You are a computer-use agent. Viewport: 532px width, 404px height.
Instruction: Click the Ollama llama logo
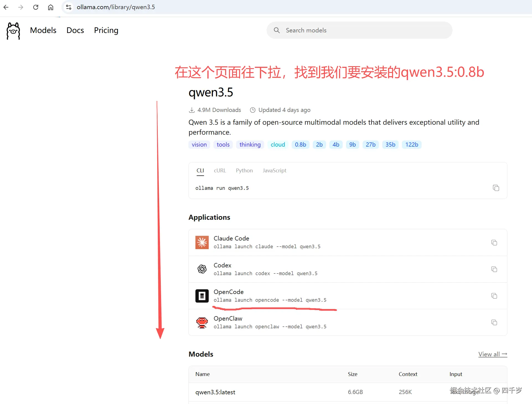(13, 31)
